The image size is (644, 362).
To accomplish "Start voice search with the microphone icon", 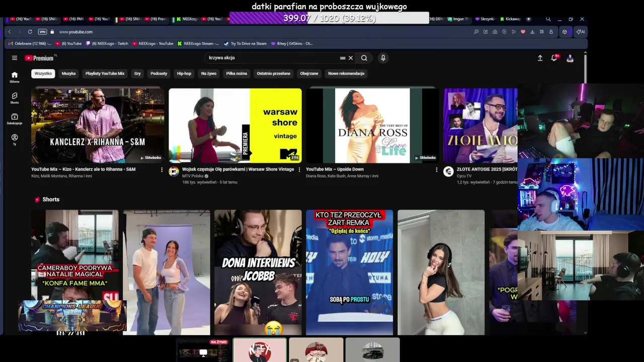I will click(x=383, y=58).
